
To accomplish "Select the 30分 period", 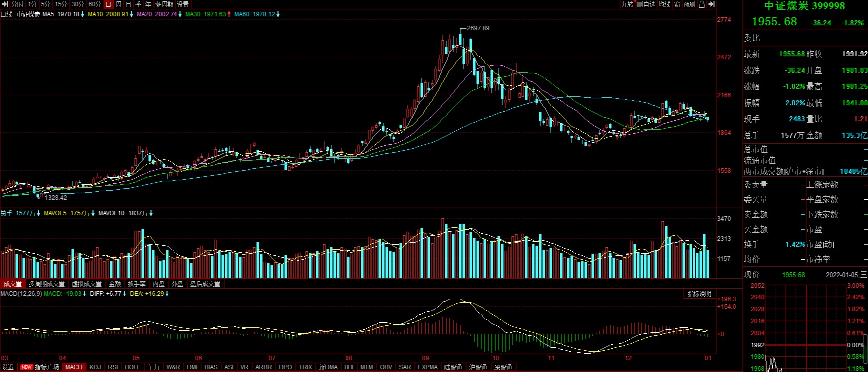I will [78, 4].
